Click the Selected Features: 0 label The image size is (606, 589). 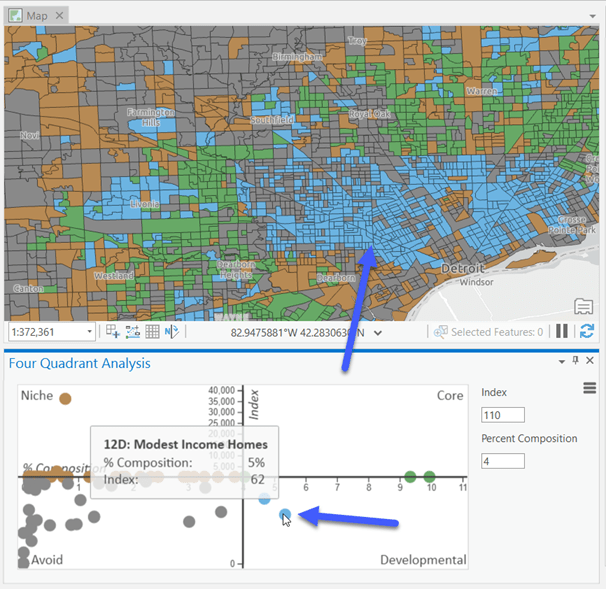497,332
